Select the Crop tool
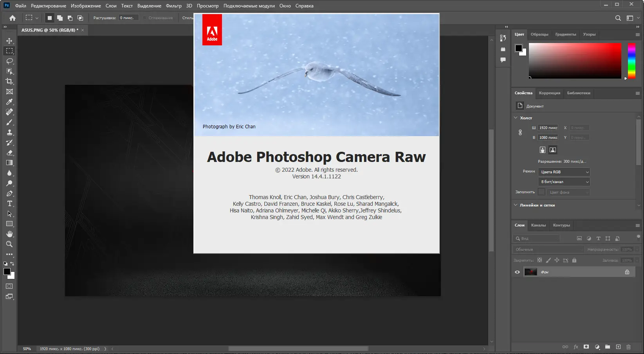Viewport: 644px width, 354px height. click(9, 81)
